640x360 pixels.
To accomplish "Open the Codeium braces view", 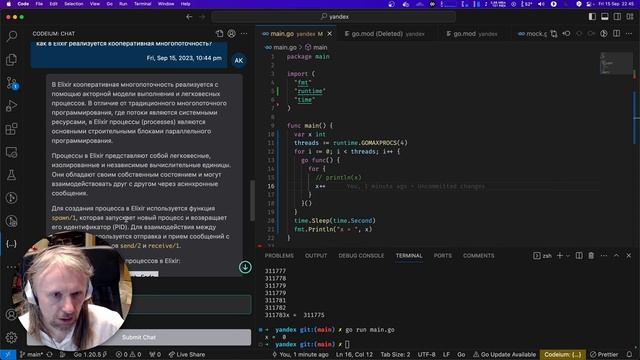I will [11, 244].
